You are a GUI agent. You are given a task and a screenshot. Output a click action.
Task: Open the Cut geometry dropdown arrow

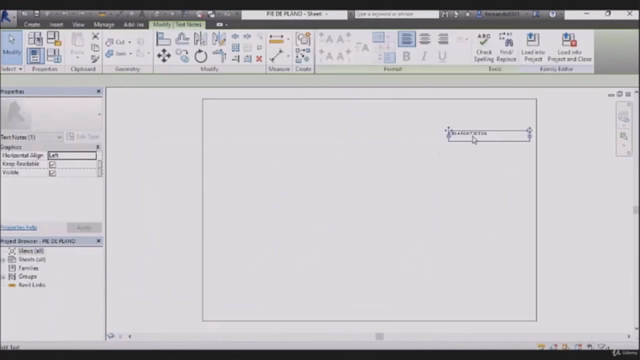tap(130, 42)
